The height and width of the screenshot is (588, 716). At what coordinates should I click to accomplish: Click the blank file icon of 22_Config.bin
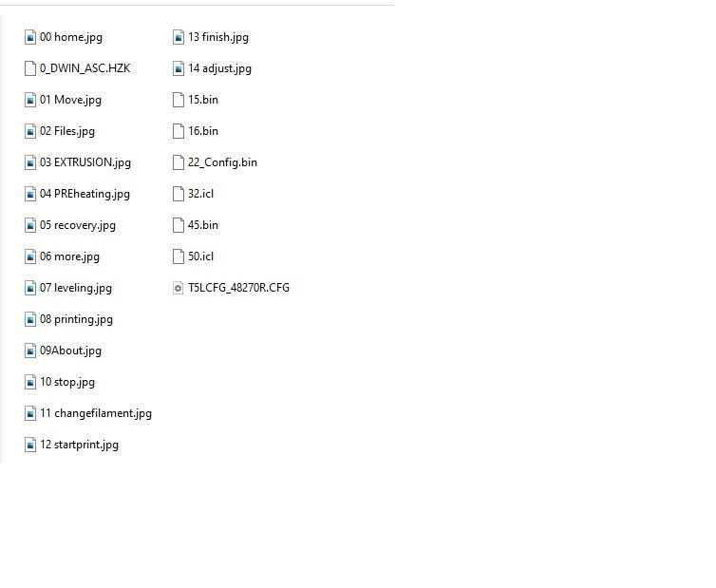(179, 162)
